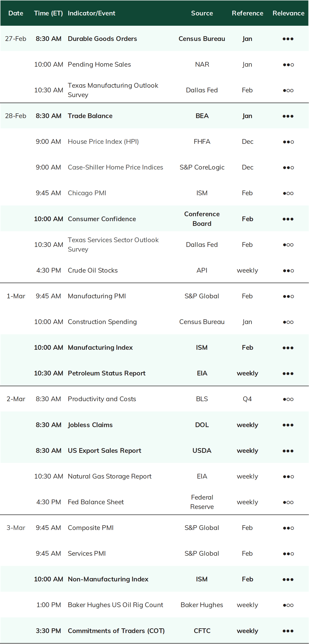The image size is (309, 644).
Task: Click the Construction Spending relevance dots
Action: pyautogui.click(x=288, y=322)
